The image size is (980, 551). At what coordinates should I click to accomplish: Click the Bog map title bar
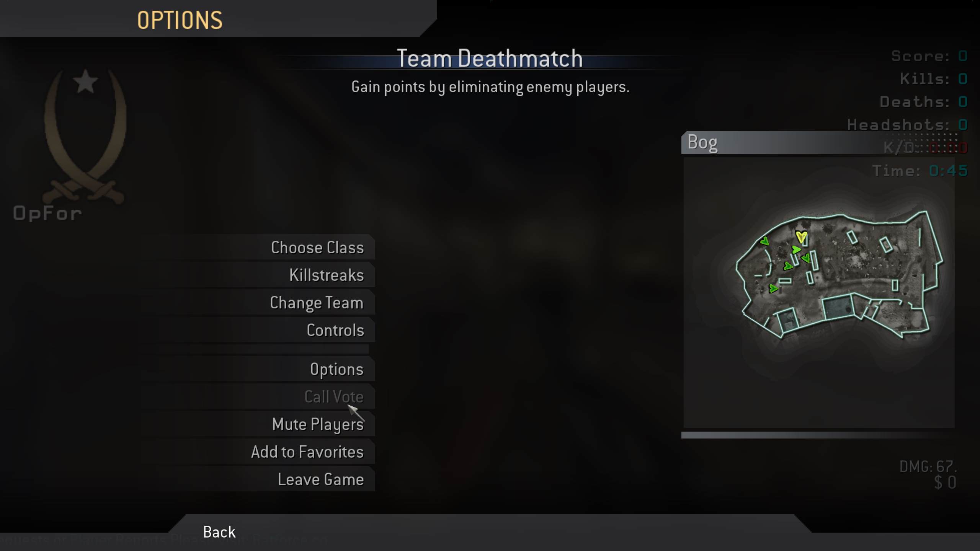point(819,142)
